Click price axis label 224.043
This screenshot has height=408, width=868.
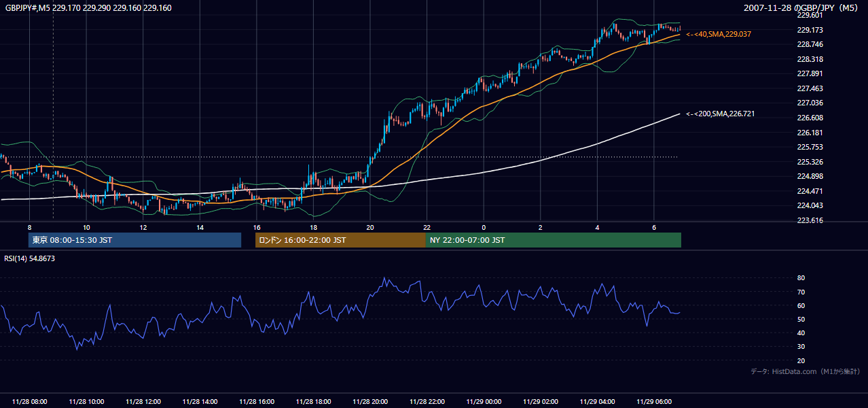810,205
